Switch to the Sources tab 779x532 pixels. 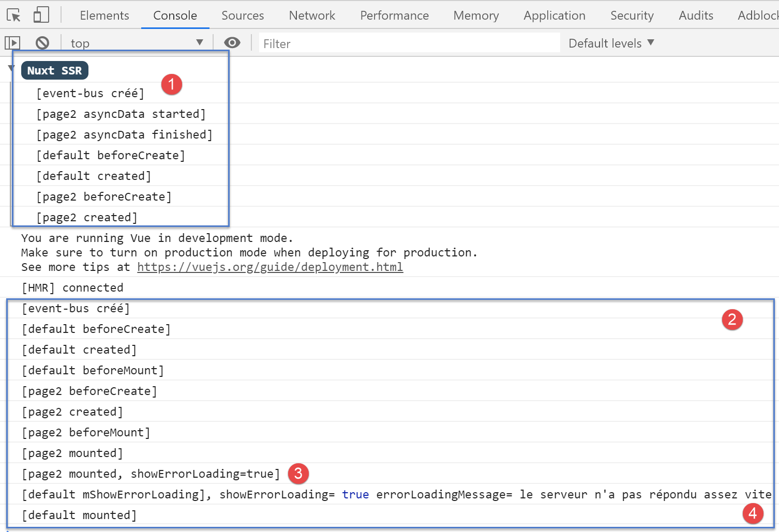pos(243,16)
